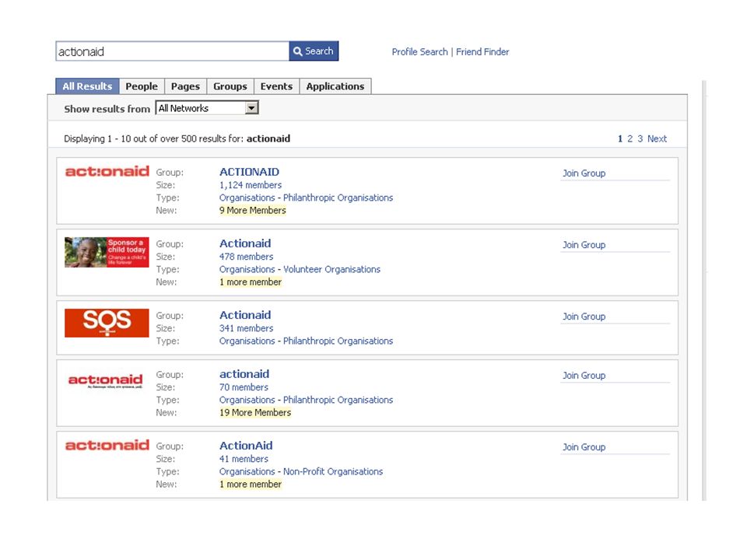The image size is (747, 560).
Task: Switch to the Applications tab
Action: click(x=335, y=86)
